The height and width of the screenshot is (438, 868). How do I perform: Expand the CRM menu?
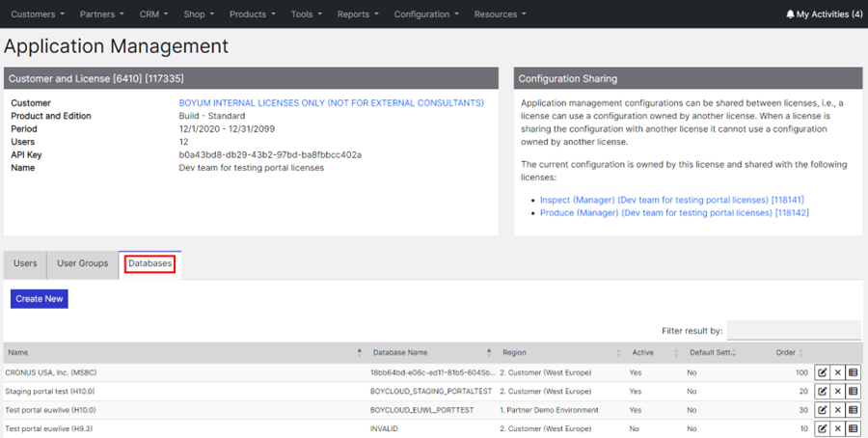(x=154, y=14)
